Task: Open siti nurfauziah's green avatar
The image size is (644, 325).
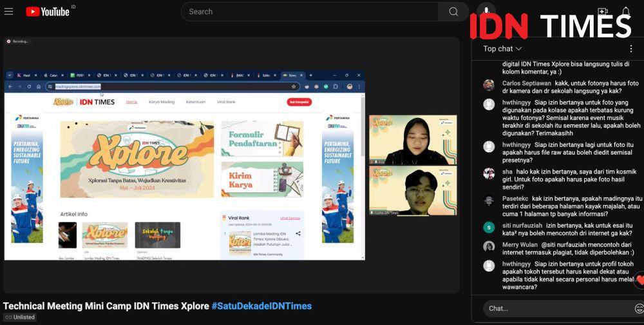Action: click(488, 227)
